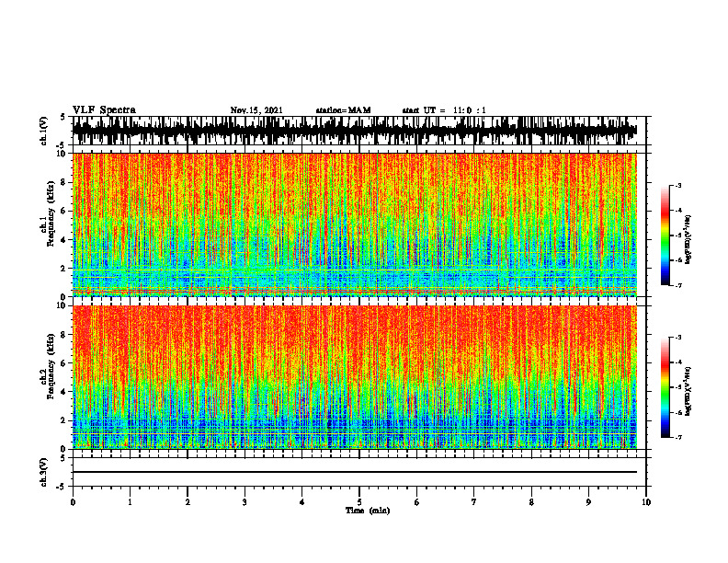The image size is (728, 563).
Task: Click time-axis tick label "4"
Action: tap(302, 502)
